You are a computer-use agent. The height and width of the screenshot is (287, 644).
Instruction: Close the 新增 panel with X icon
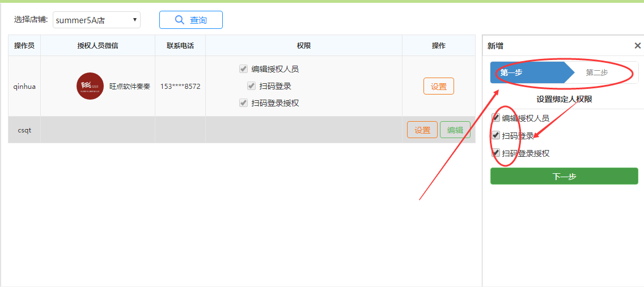point(637,45)
